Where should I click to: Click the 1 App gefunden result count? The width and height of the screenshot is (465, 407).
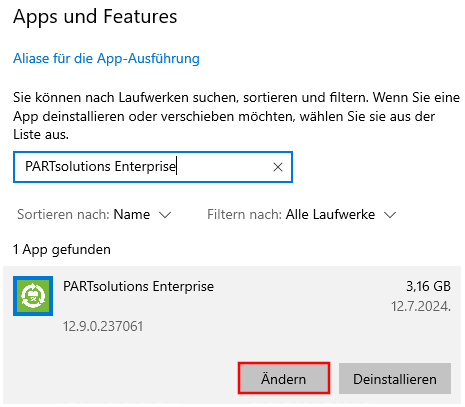point(62,249)
